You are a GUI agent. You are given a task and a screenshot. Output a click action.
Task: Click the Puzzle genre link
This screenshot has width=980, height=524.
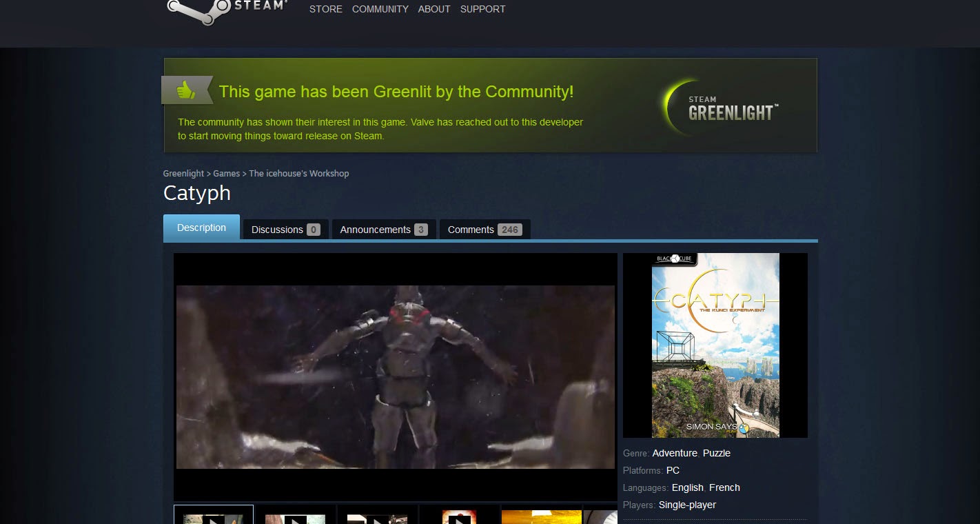point(717,453)
